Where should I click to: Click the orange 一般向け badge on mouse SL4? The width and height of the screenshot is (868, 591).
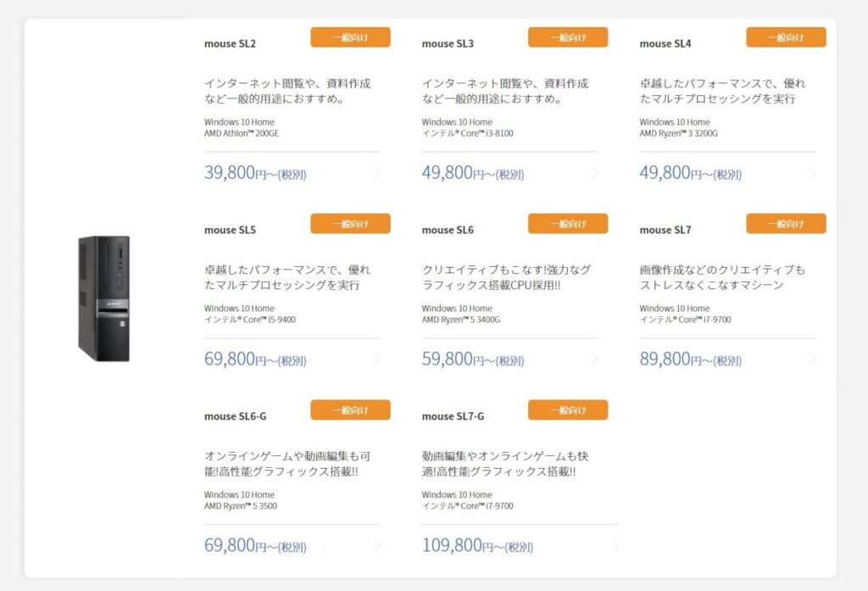point(786,37)
